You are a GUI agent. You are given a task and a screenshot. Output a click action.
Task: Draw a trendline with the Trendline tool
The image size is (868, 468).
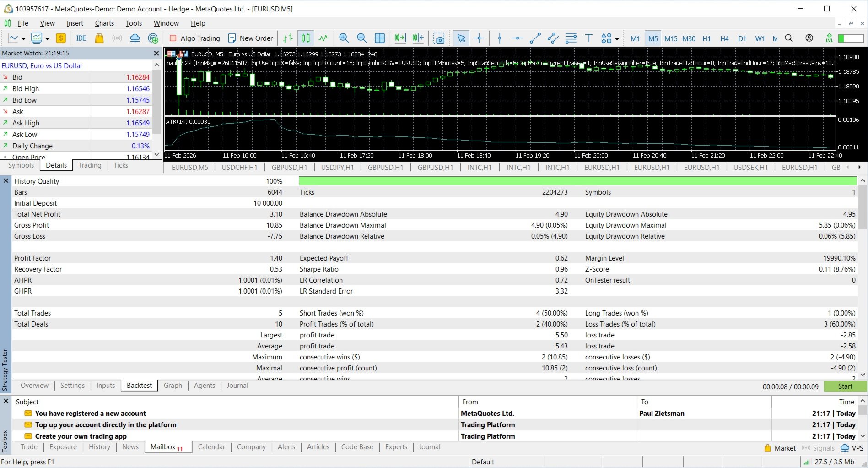click(535, 38)
